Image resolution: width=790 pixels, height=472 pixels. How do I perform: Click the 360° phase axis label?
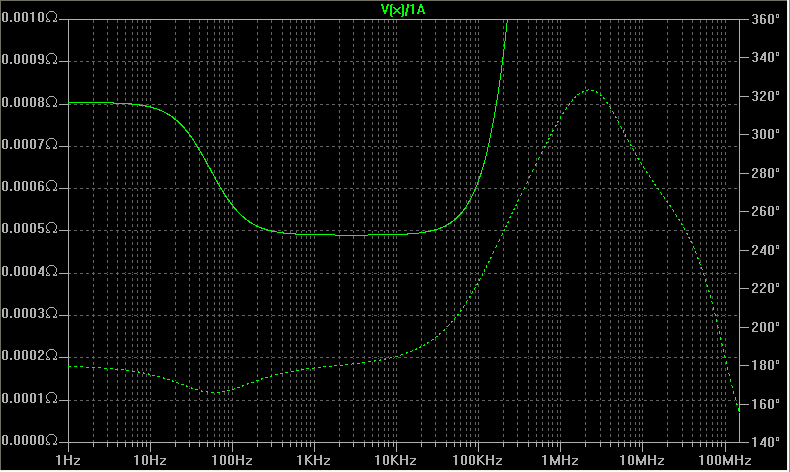coord(766,19)
